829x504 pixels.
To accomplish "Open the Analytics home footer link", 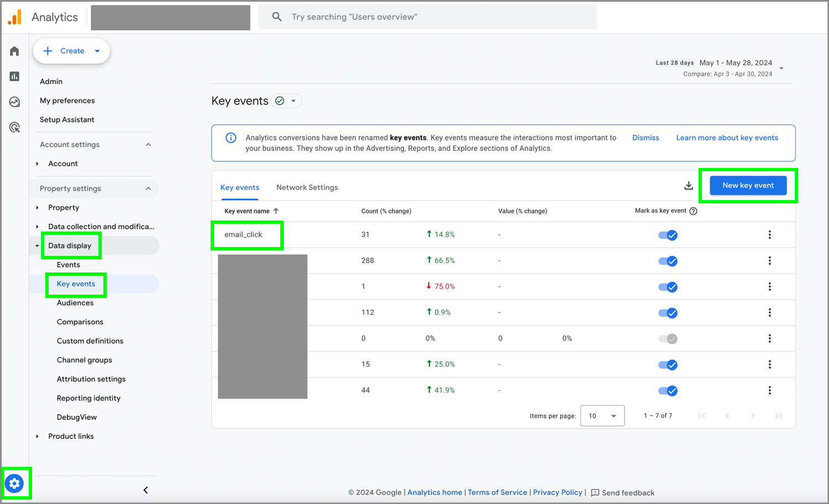I will (x=434, y=492).
